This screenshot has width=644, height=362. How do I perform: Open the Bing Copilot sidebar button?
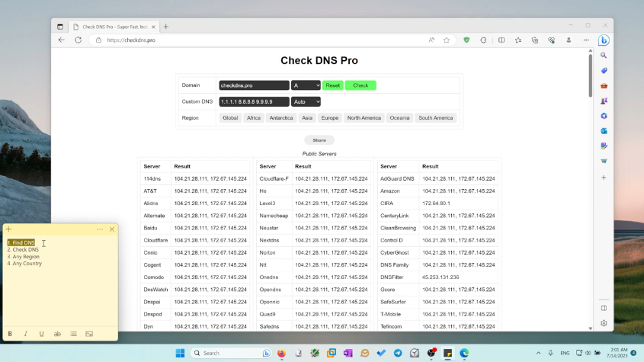(604, 40)
